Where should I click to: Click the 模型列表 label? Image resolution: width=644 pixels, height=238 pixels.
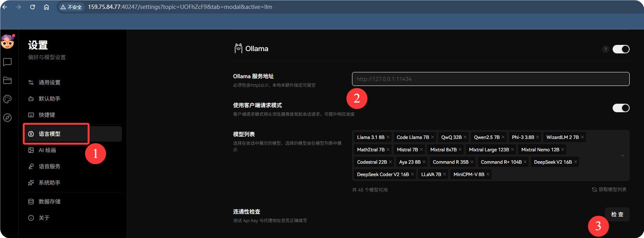tap(244, 134)
